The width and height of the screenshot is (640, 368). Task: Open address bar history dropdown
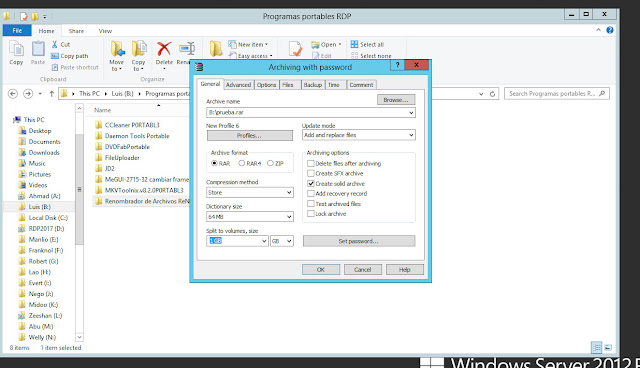click(481, 94)
